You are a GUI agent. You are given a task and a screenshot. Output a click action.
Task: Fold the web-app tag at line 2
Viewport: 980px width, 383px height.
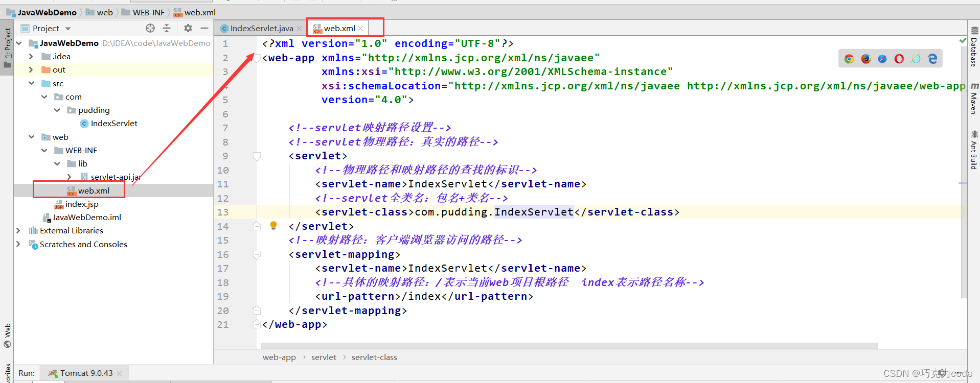(x=257, y=58)
